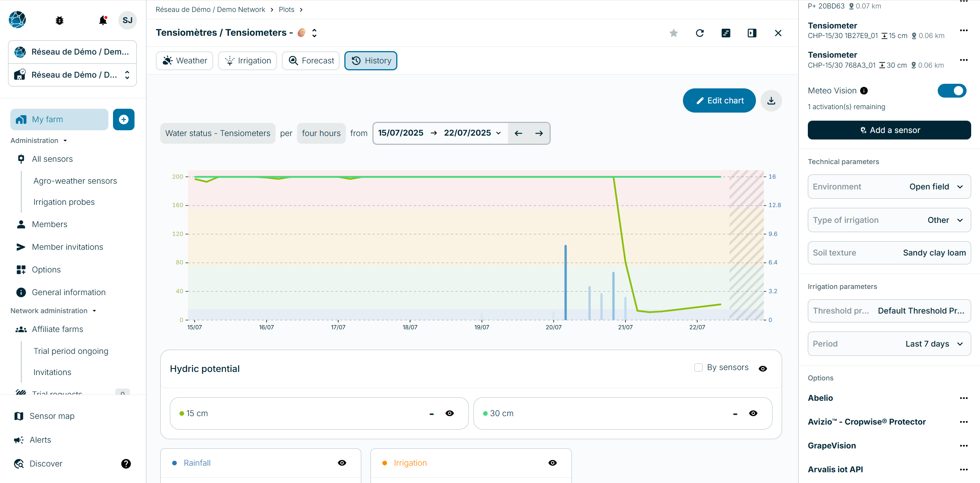
Task: Open Avizio Cropwise Protector option menu
Action: 964,422
